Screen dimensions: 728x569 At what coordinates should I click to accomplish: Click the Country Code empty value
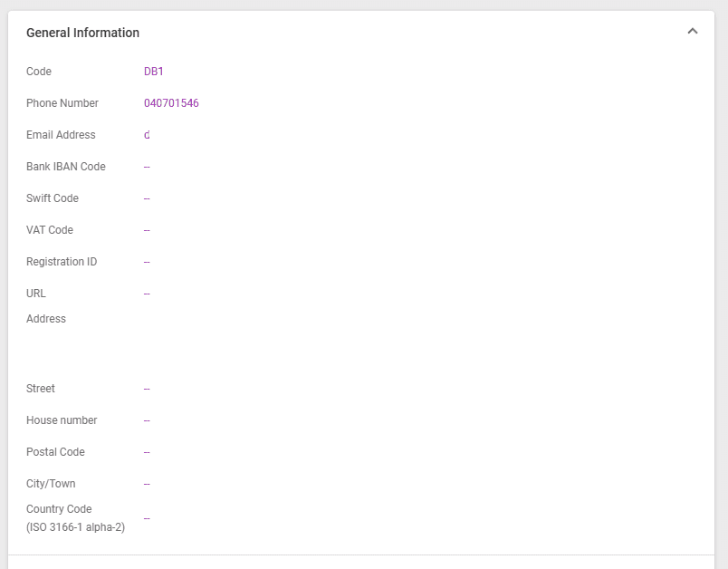pyautogui.click(x=147, y=518)
